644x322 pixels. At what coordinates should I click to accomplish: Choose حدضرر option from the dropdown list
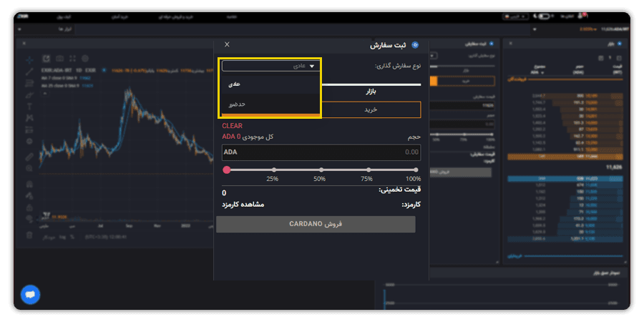pos(270,104)
